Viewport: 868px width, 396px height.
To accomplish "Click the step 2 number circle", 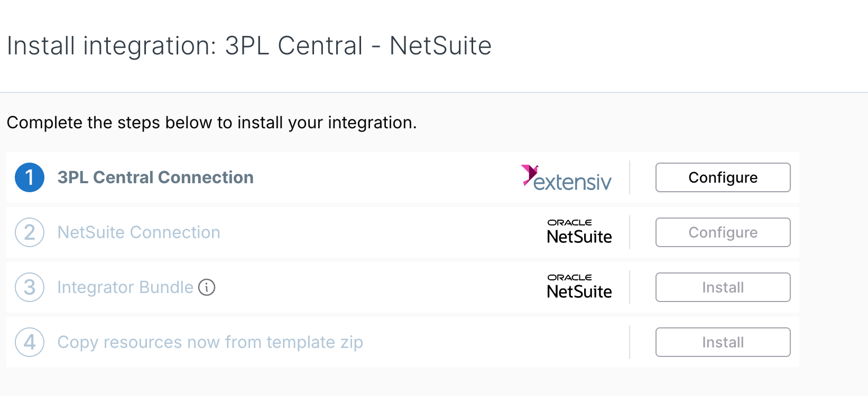I will [30, 232].
